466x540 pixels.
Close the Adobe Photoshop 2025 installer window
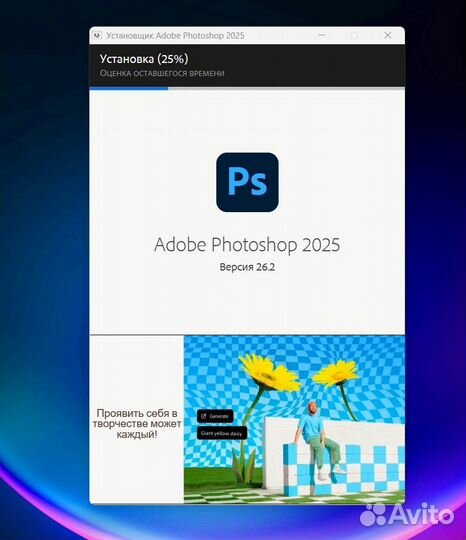point(387,35)
